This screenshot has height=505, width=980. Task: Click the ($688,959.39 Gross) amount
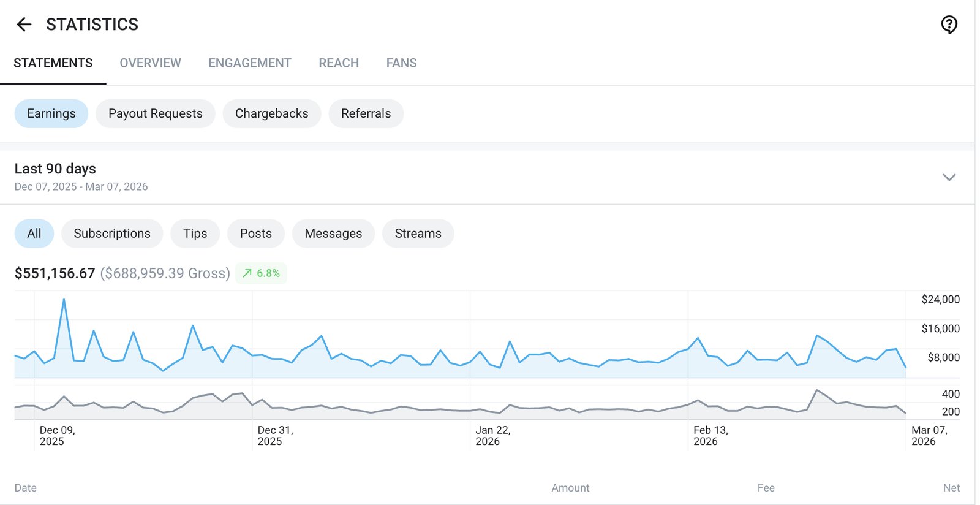[x=165, y=273]
